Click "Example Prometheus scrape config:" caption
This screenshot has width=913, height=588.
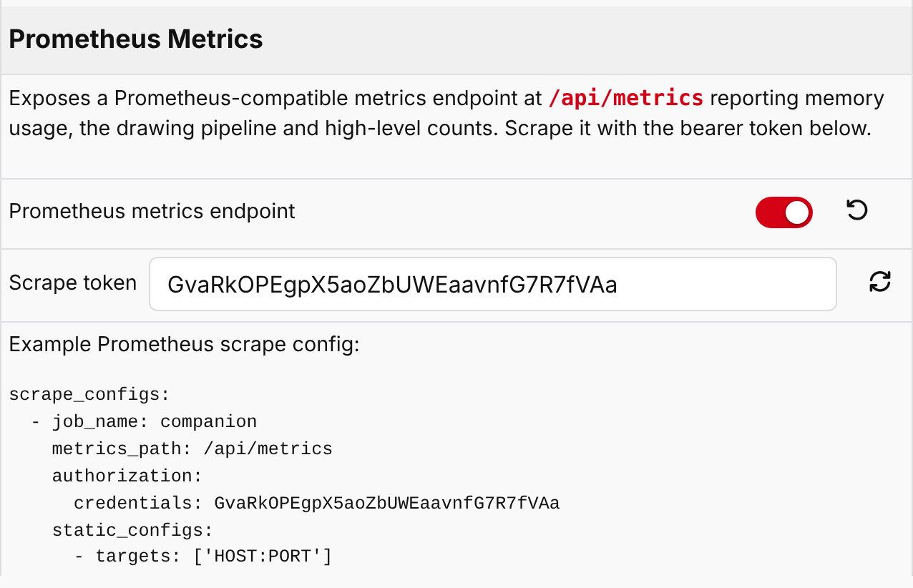184,345
